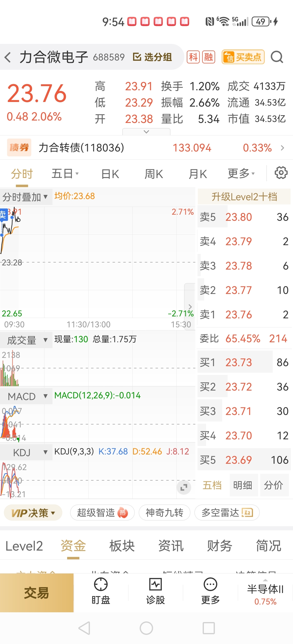This screenshot has height=644, width=293.
Task: Select the 分时 chart tab
Action: [22, 174]
